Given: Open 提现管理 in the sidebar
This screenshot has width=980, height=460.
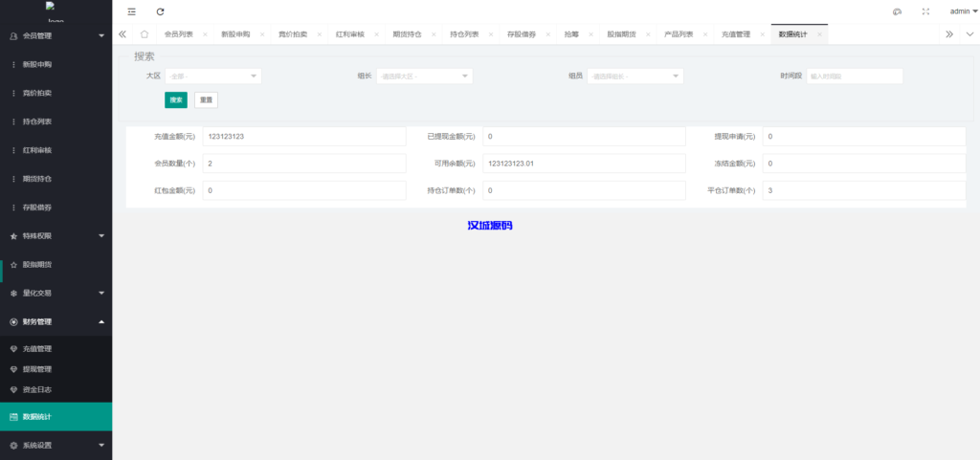Looking at the screenshot, I should [37, 369].
